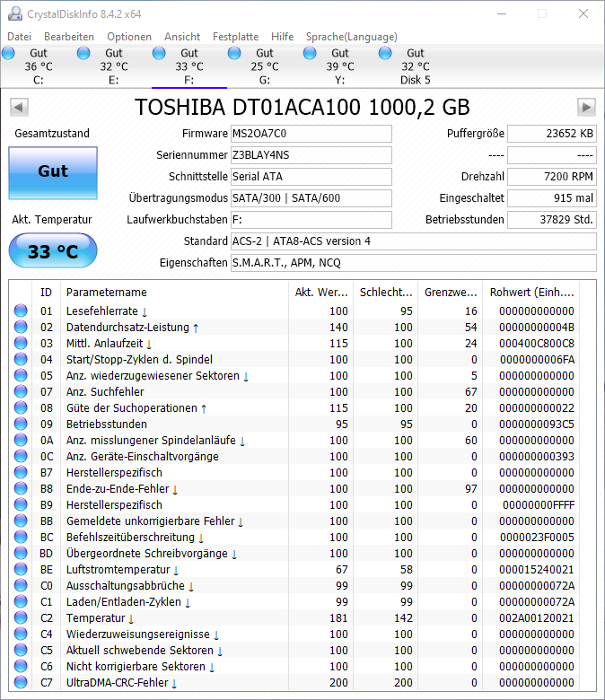Image resolution: width=605 pixels, height=700 pixels.
Task: Open the Festplatte menu
Action: click(236, 37)
